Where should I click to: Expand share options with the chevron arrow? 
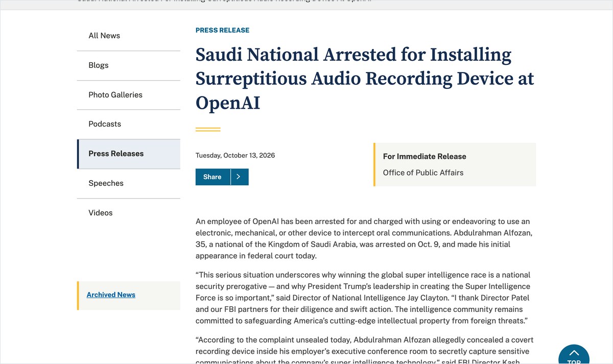(x=239, y=177)
